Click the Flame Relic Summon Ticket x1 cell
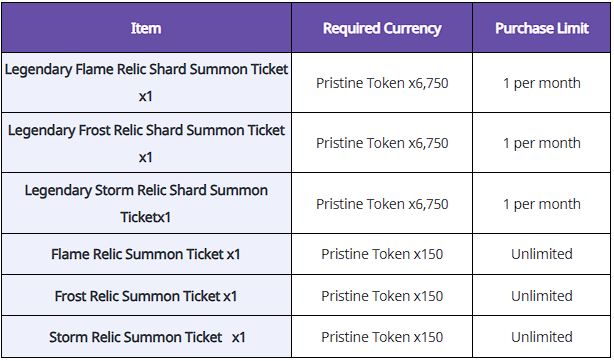 (x=146, y=254)
